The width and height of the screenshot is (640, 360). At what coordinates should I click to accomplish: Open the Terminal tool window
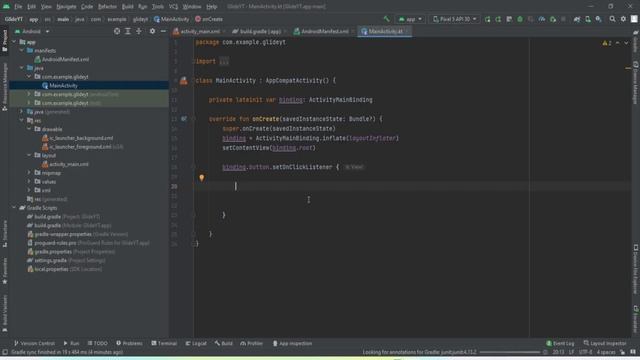click(x=164, y=343)
